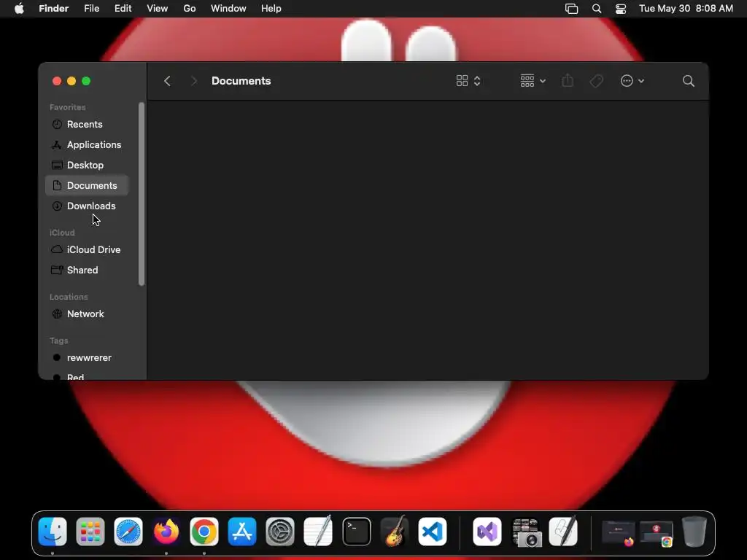Open the Apple menu
Viewport: 747px width, 560px height.
click(x=19, y=9)
